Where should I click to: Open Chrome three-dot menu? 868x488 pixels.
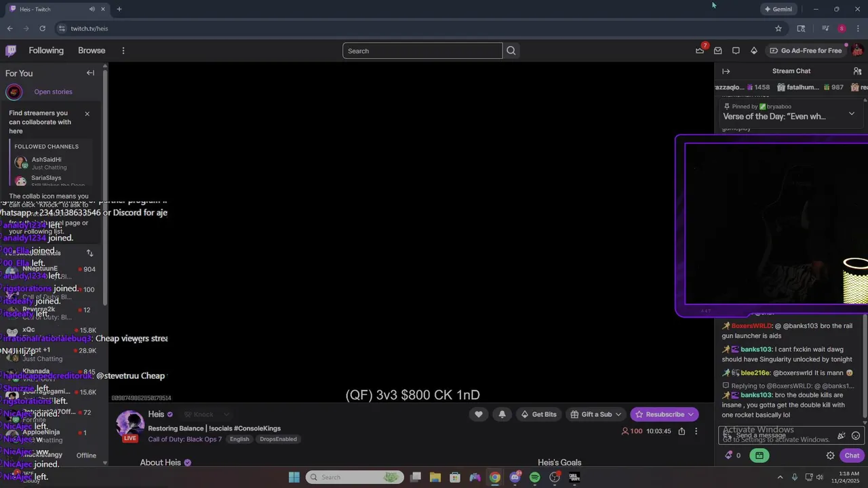click(x=857, y=28)
